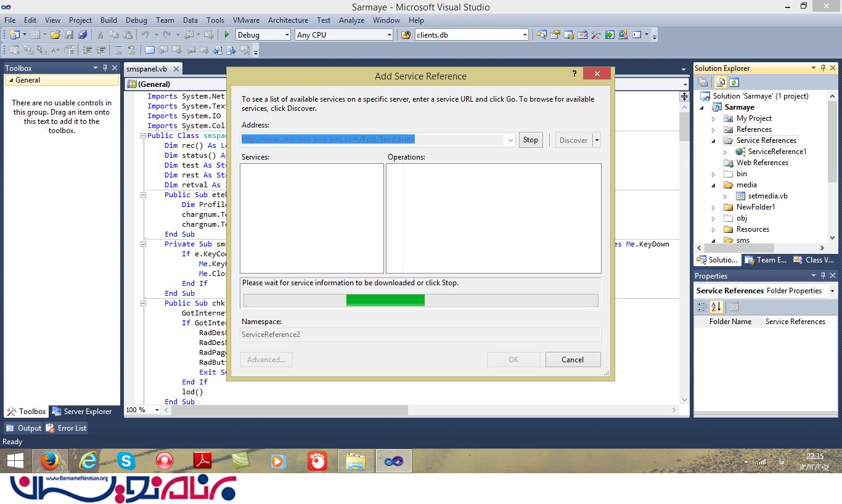The width and height of the screenshot is (842, 504).
Task: Select setmedia.vb in Solution Explorer
Action: coord(767,196)
